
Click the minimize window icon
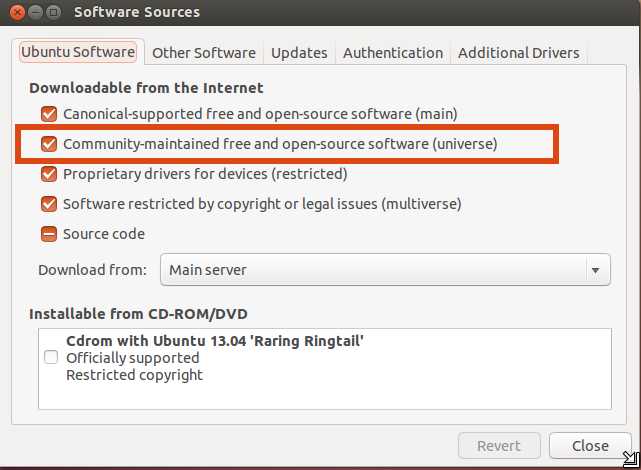point(36,12)
